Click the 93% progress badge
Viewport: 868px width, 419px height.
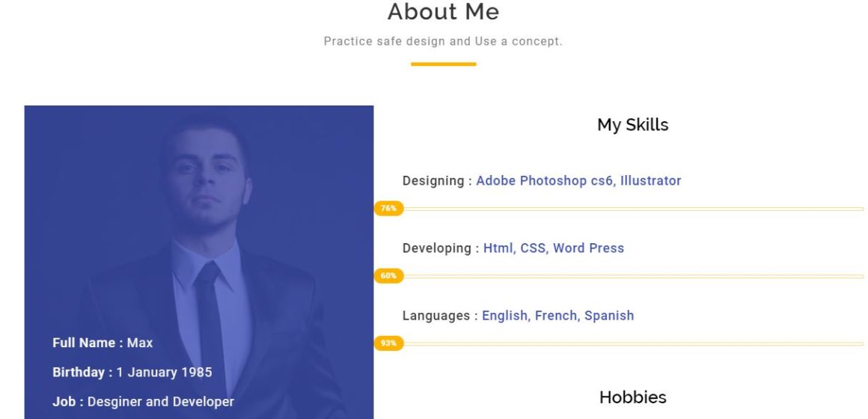coord(388,343)
